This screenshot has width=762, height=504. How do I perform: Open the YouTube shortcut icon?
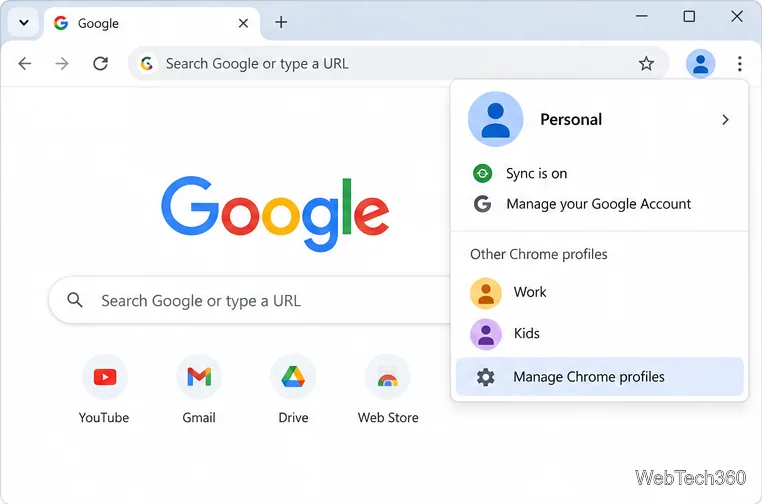click(105, 377)
